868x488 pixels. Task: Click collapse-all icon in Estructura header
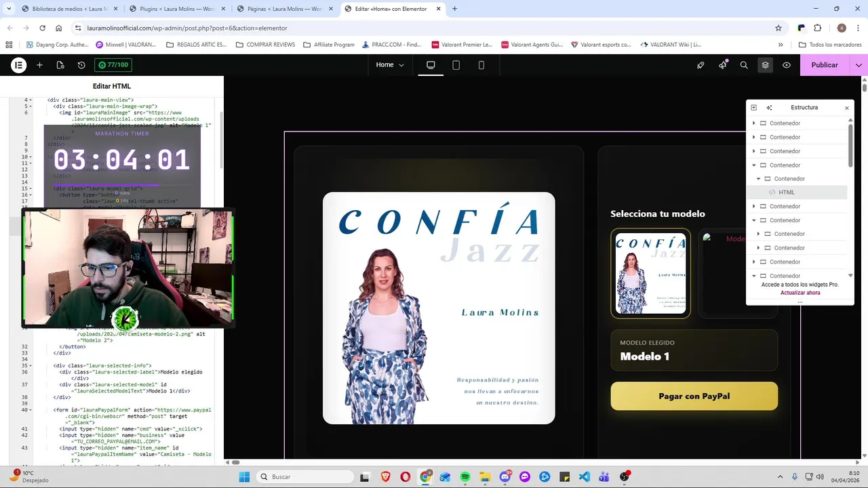[x=753, y=108]
